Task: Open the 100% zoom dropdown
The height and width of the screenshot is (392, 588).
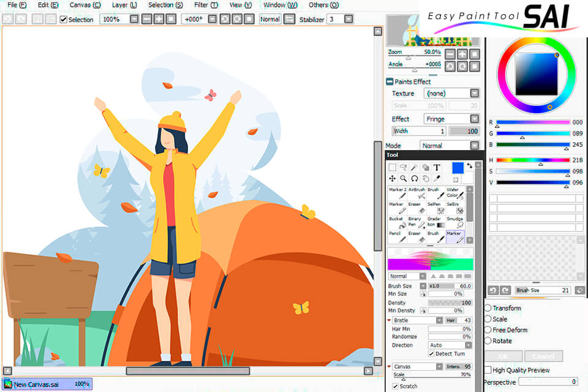Action: tap(134, 19)
